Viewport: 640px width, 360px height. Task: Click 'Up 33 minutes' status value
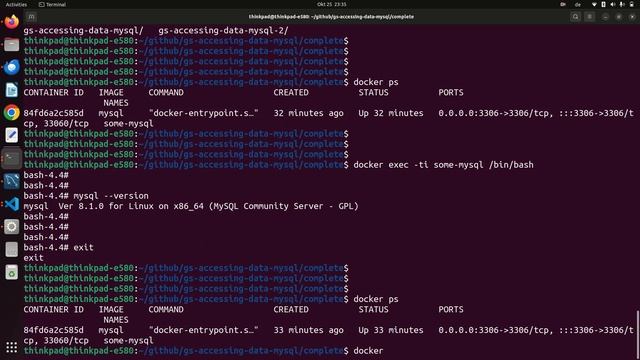point(391,330)
